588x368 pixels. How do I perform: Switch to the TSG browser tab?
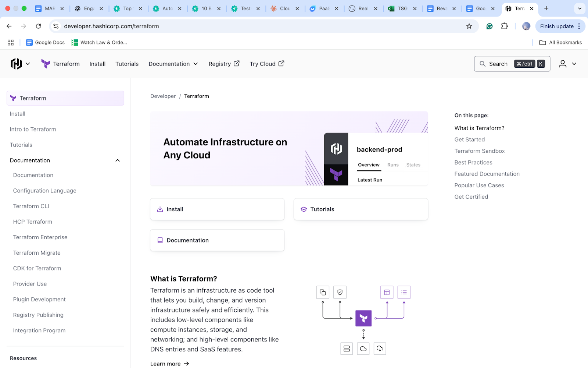(x=402, y=8)
